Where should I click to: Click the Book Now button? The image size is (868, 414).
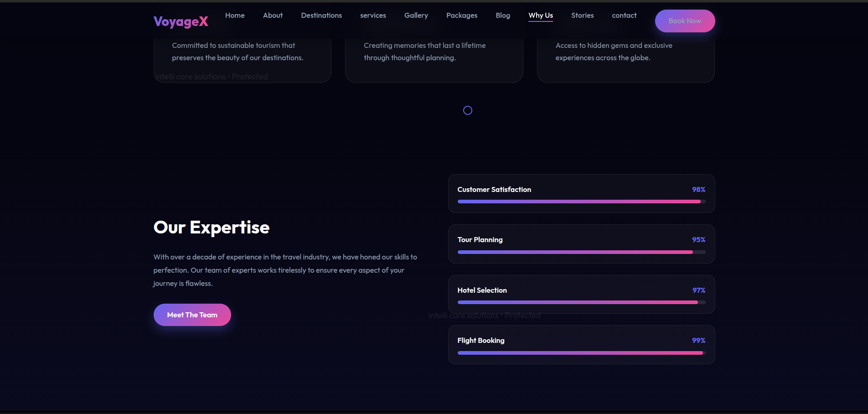pos(685,21)
